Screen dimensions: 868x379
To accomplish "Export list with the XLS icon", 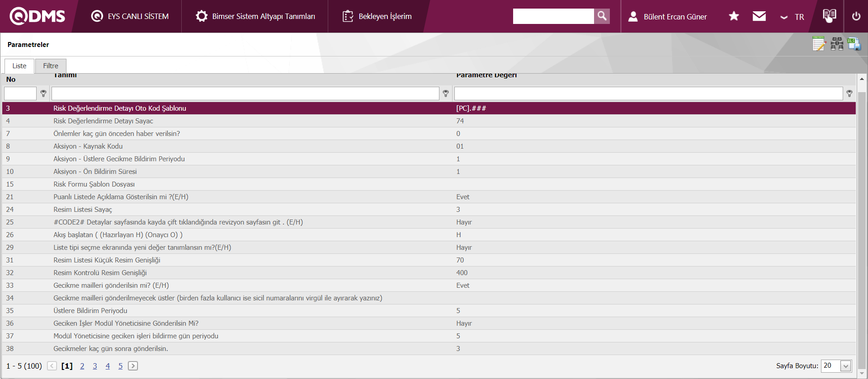I will [x=854, y=44].
